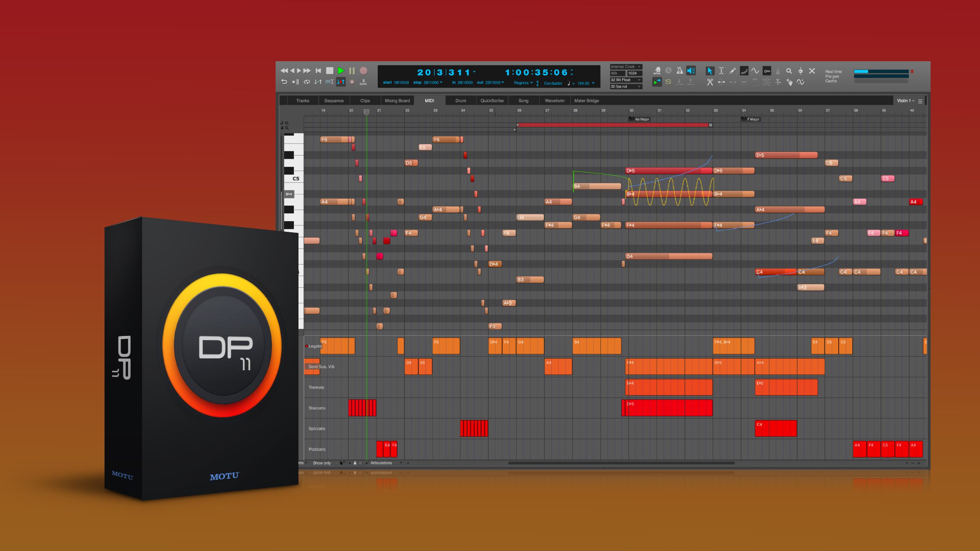
Task: Open the Articulations dropdown at the bottom
Action: coord(384,462)
